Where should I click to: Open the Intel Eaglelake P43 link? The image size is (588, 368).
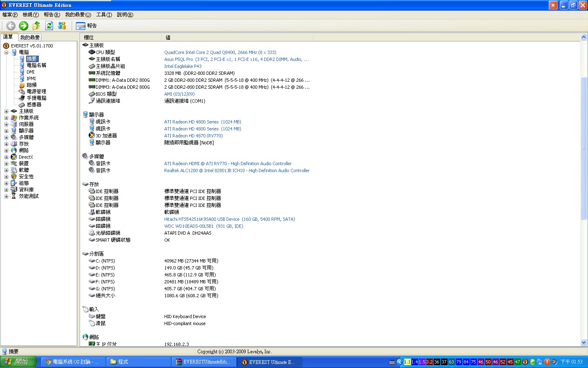(183, 66)
